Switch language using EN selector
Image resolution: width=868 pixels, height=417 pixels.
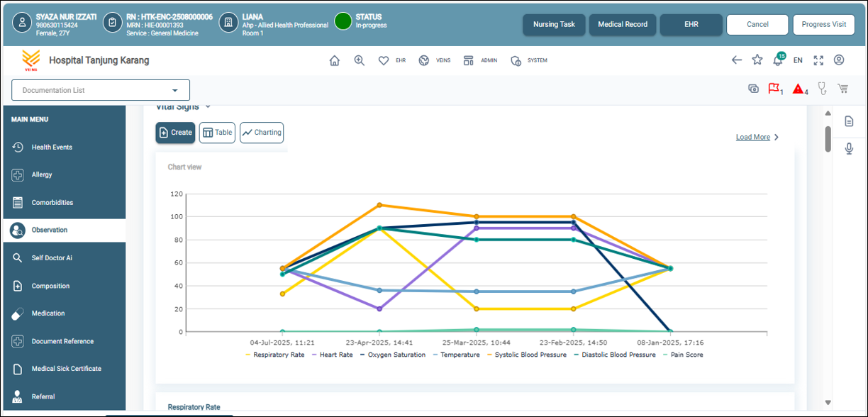point(798,60)
